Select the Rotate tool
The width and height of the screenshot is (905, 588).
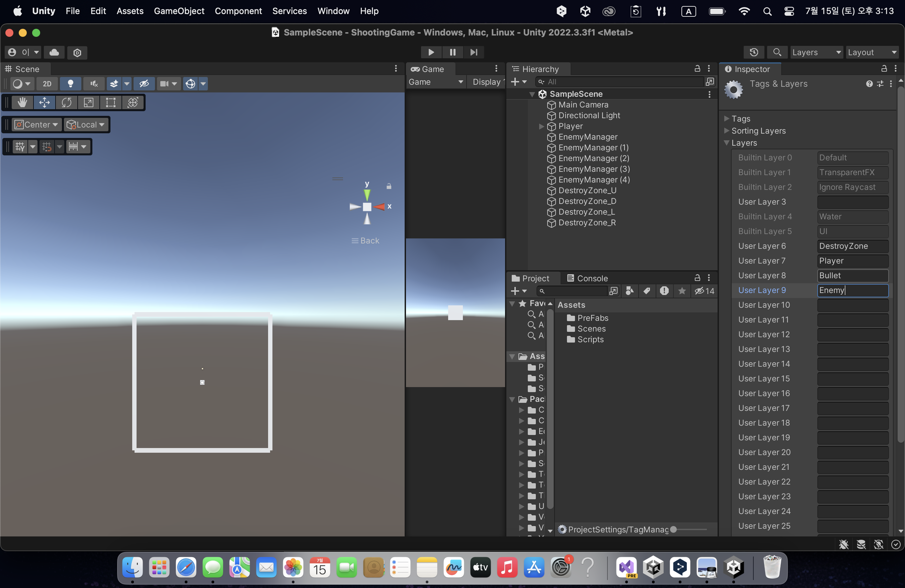click(x=67, y=102)
